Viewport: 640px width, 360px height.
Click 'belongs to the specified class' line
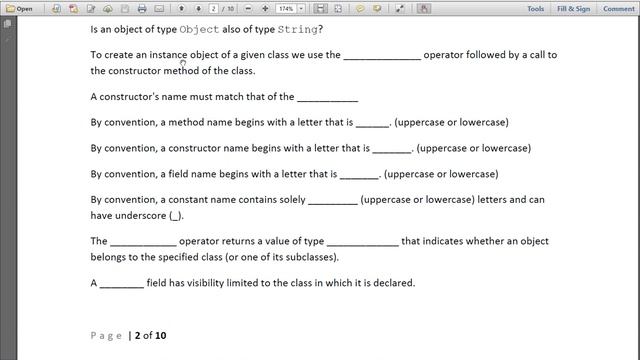coord(215,257)
